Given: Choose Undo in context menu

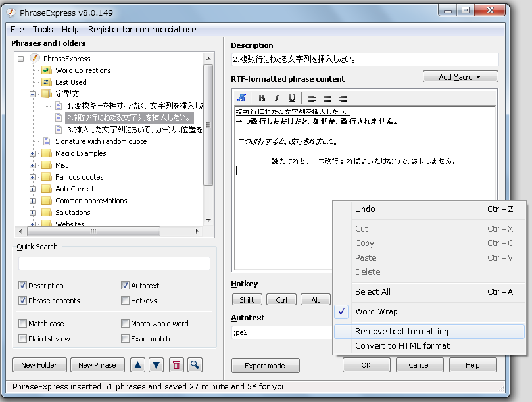Looking at the screenshot, I should 429,209.
